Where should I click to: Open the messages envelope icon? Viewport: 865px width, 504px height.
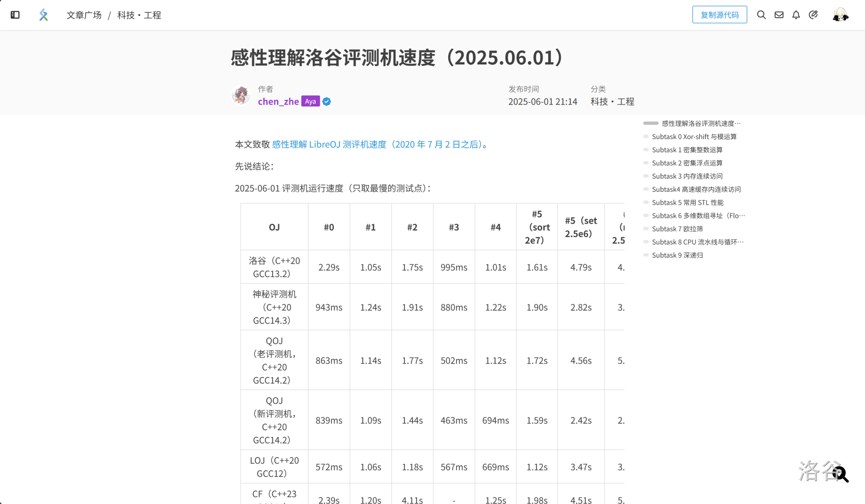pyautogui.click(x=779, y=15)
